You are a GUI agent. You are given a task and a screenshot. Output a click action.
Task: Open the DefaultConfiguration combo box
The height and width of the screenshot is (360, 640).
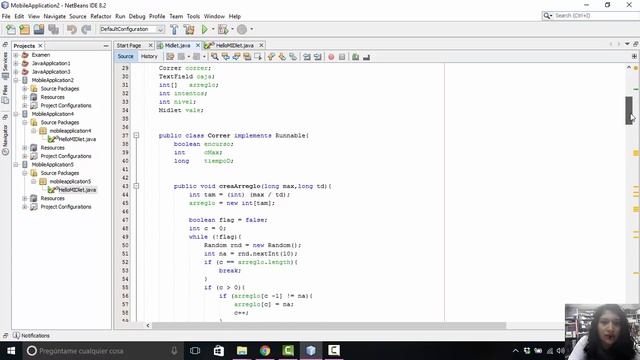coord(131,29)
